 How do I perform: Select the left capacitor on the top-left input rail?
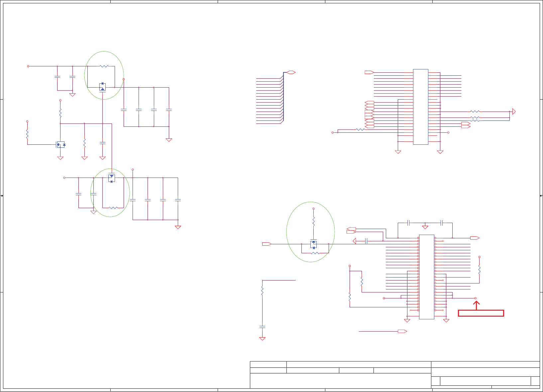[x=57, y=77]
